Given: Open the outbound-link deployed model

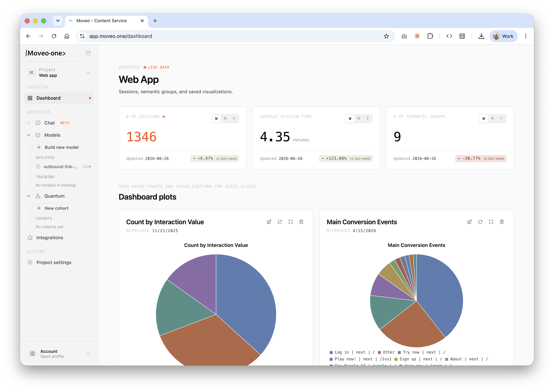Looking at the screenshot, I should 63,167.
